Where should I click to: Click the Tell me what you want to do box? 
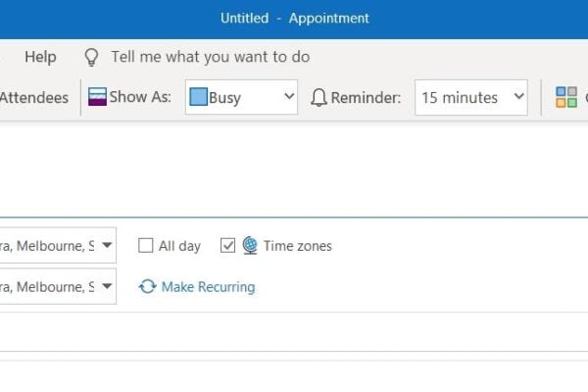pos(210,57)
